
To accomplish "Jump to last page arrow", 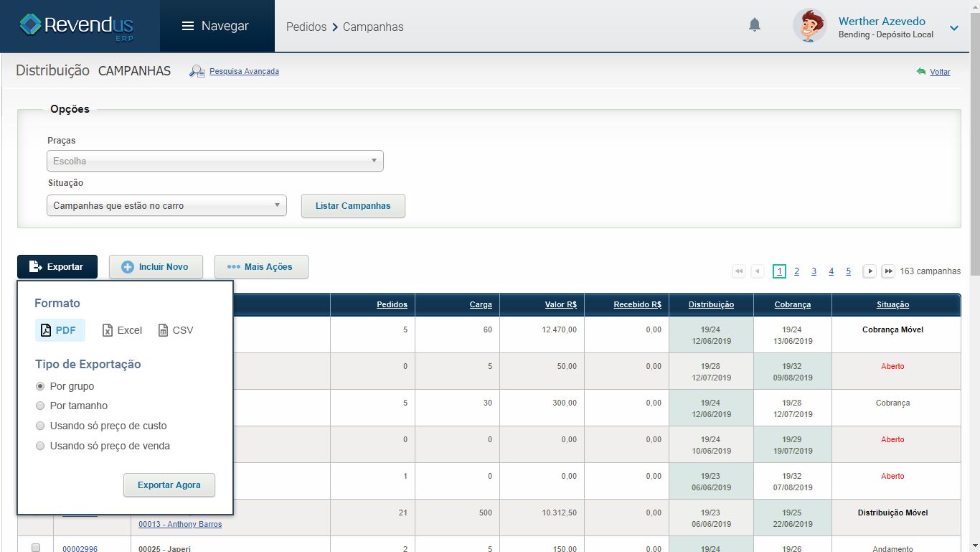I will [888, 271].
